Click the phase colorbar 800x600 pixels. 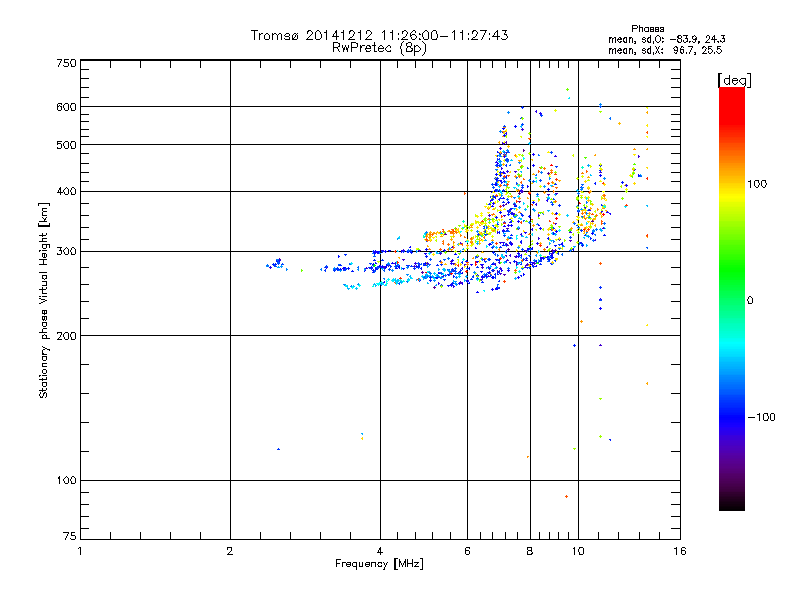(x=732, y=299)
